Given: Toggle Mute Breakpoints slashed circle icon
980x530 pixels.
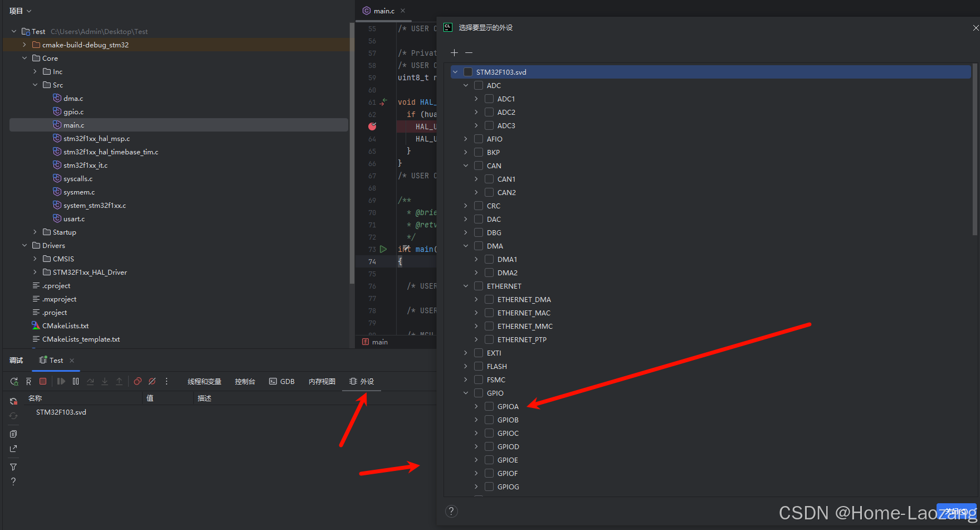Looking at the screenshot, I should tap(152, 381).
